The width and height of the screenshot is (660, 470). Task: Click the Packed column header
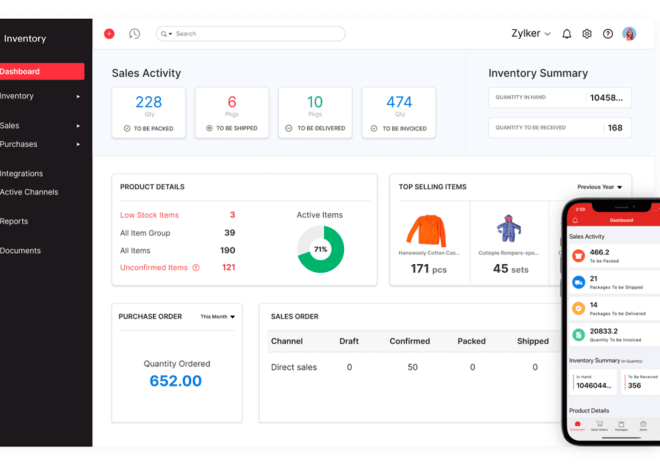471,341
